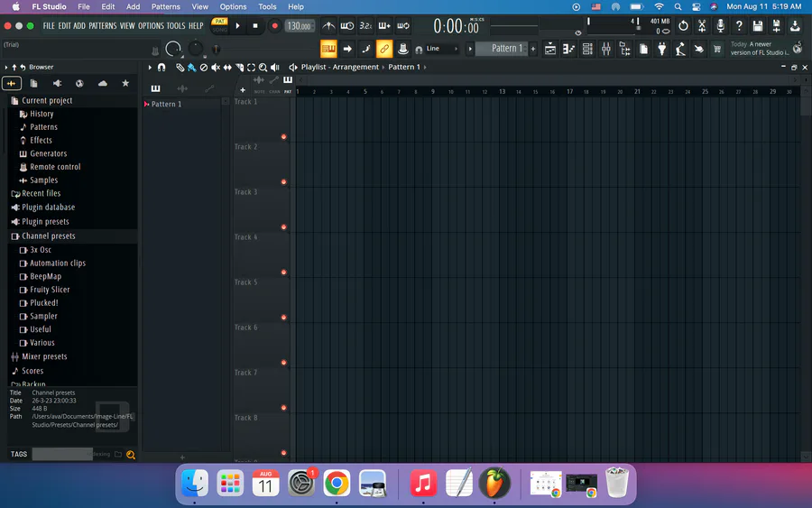This screenshot has height=508, width=812.
Task: Open the macOS View menu
Action: pos(200,6)
